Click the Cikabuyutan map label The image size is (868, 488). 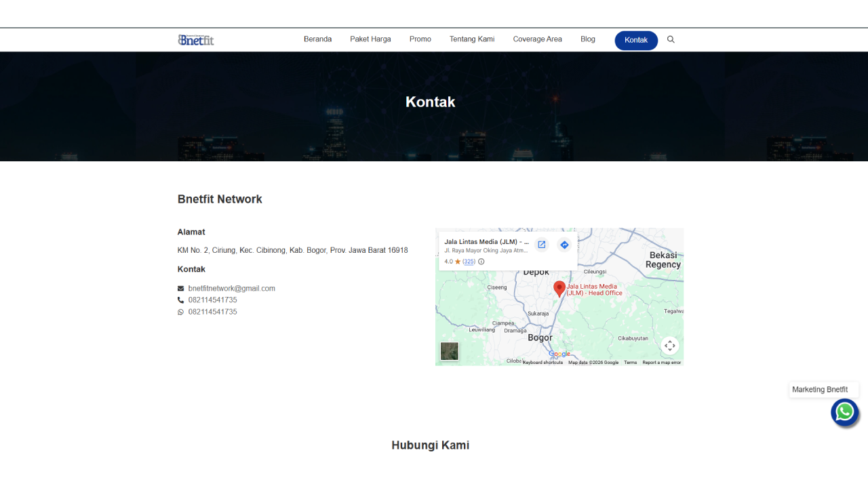(x=633, y=338)
